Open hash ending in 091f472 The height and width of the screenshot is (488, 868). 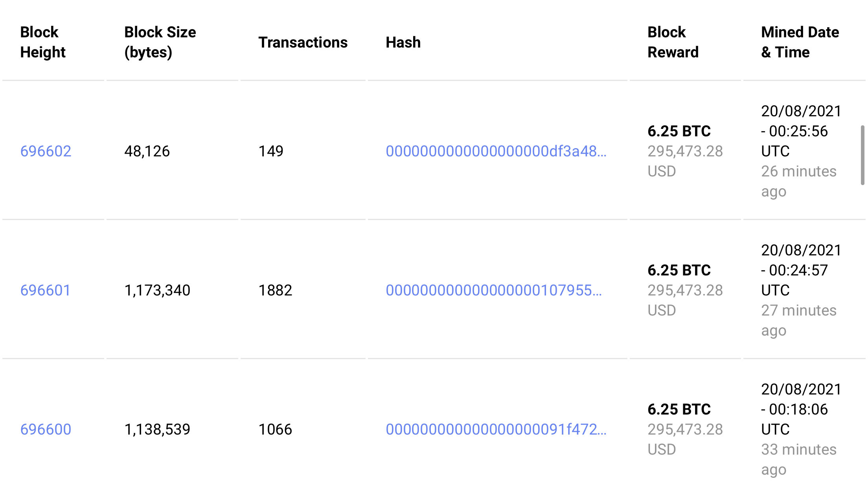(x=496, y=429)
